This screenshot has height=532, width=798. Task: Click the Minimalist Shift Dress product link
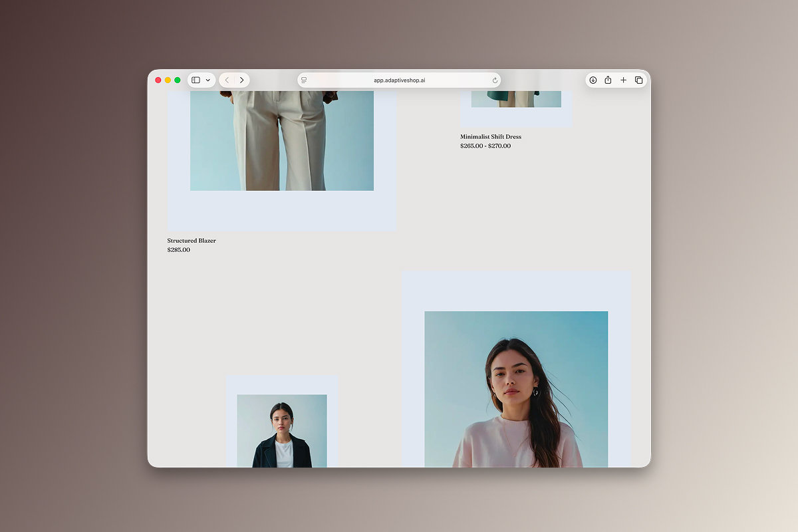tap(490, 136)
